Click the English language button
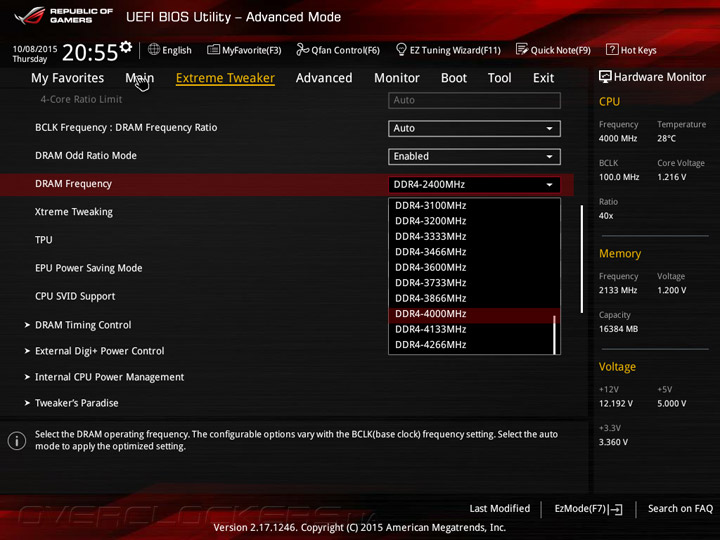 coord(170,50)
